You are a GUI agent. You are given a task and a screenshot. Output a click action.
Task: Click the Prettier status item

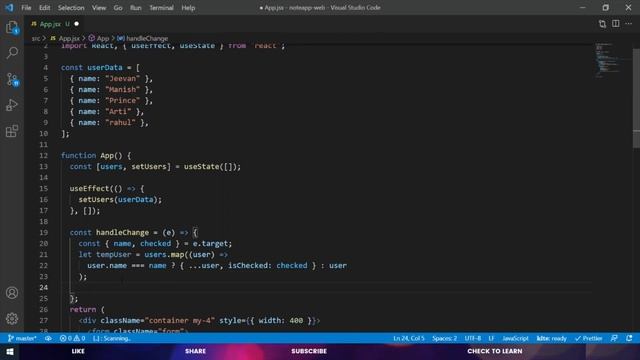tap(589, 338)
